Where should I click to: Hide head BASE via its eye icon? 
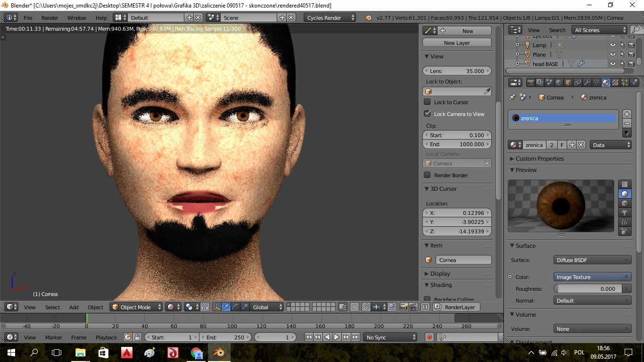click(612, 64)
